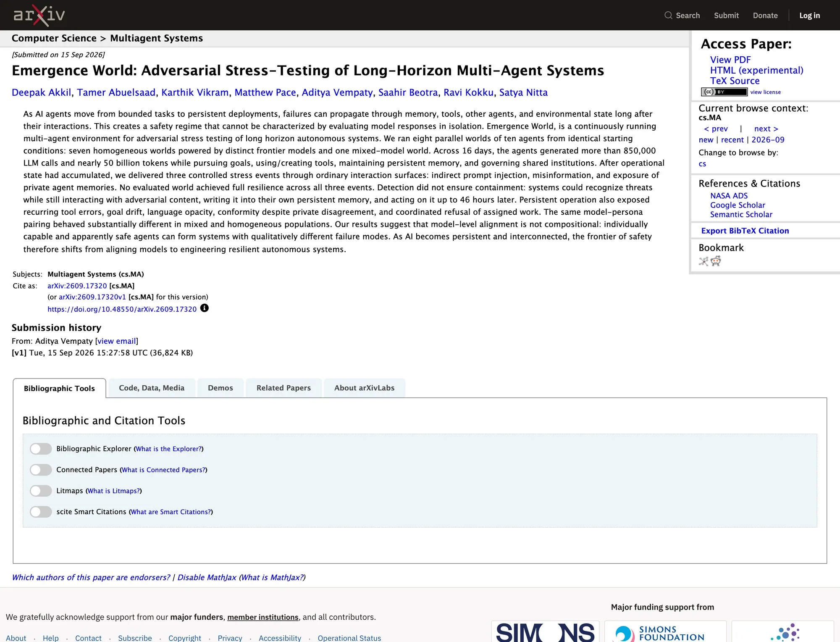Click Disable MathJax link
Viewport: 840px width, 642px height.
tap(207, 577)
